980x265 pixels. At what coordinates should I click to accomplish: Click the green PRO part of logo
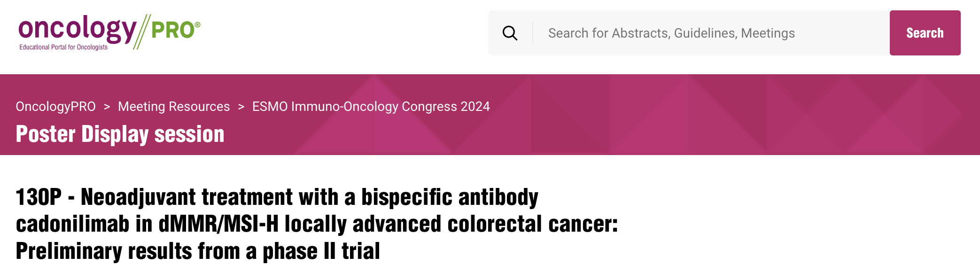click(172, 31)
